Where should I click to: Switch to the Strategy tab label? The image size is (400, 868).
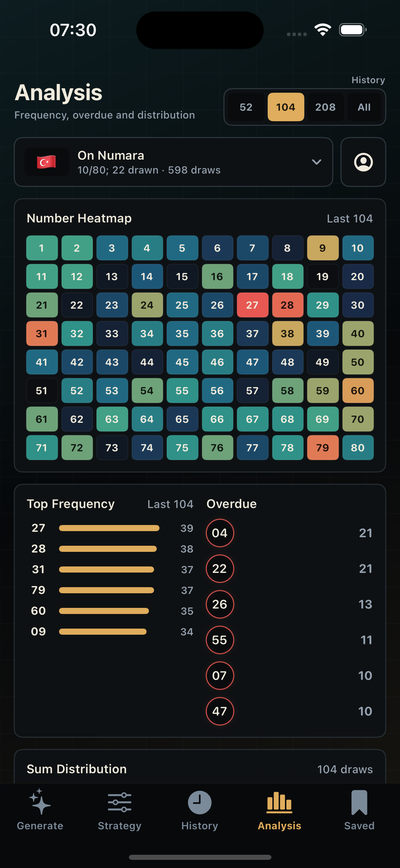coord(119,826)
